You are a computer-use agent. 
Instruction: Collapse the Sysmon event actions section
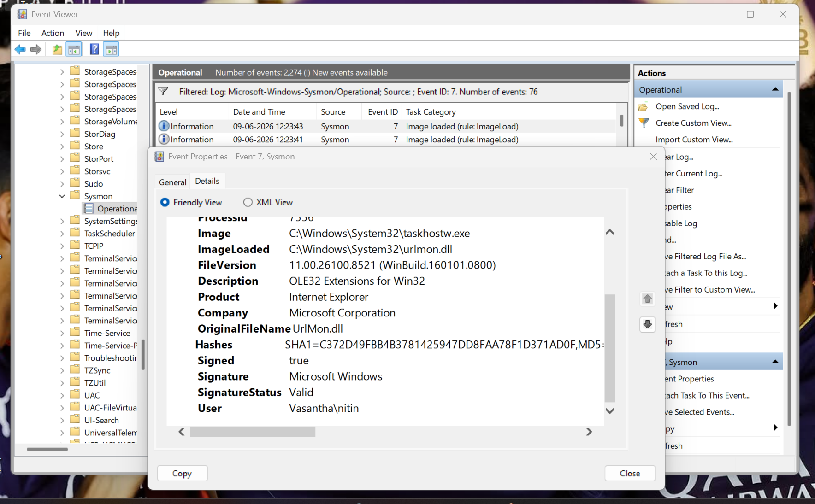pos(775,362)
